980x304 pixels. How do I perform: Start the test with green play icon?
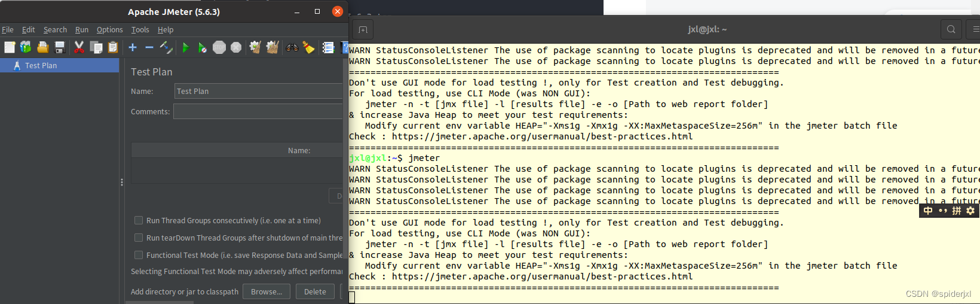pyautogui.click(x=185, y=47)
